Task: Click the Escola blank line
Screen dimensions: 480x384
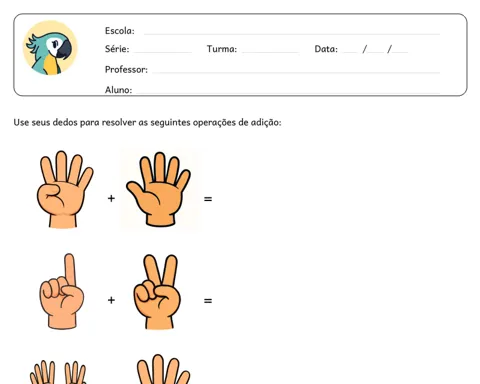Action: click(x=292, y=34)
